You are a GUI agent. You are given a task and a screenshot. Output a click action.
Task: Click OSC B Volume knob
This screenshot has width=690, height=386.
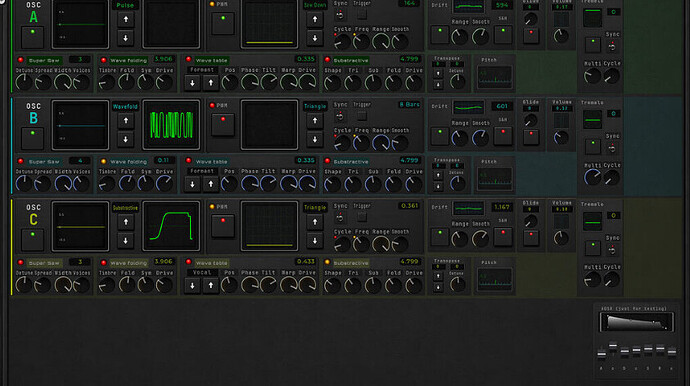[x=561, y=137]
